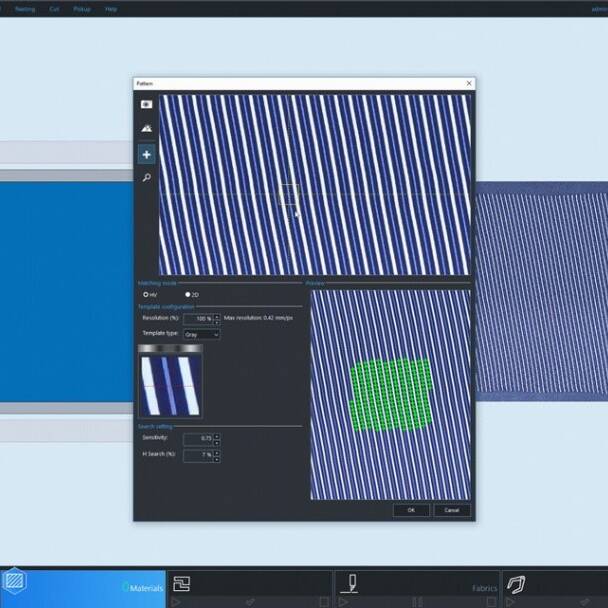608x608 pixels.
Task: Open the Template type dropdown
Action: pos(201,334)
